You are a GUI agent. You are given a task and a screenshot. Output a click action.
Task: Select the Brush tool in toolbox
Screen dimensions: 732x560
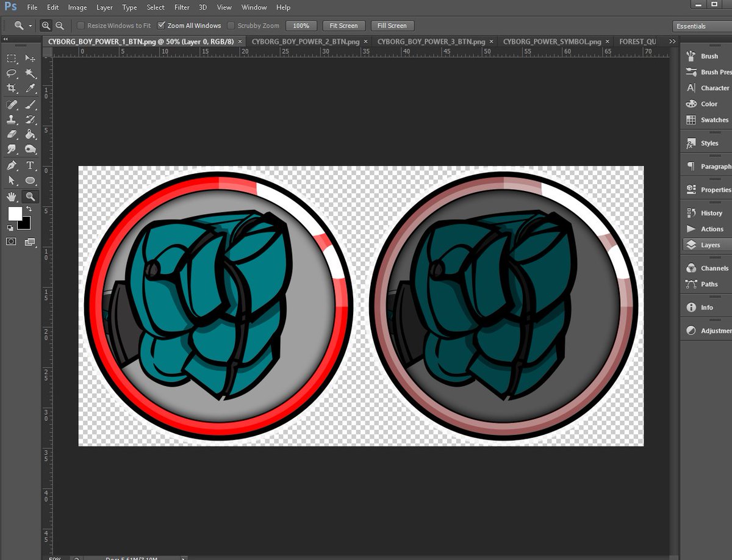point(30,105)
